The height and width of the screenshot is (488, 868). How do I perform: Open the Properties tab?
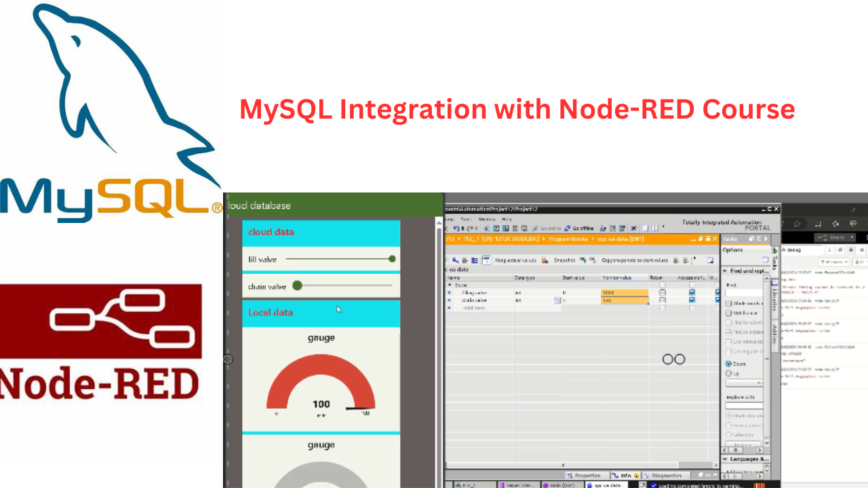[x=583, y=476]
